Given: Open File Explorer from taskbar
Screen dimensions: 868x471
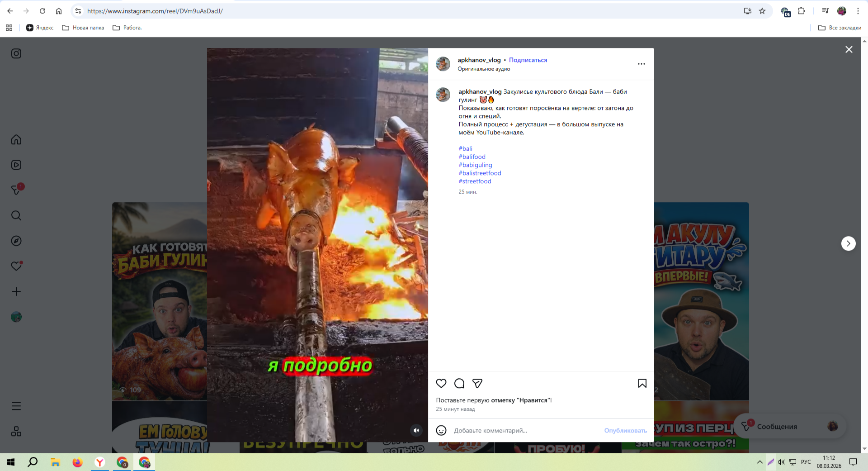Looking at the screenshot, I should (55, 462).
